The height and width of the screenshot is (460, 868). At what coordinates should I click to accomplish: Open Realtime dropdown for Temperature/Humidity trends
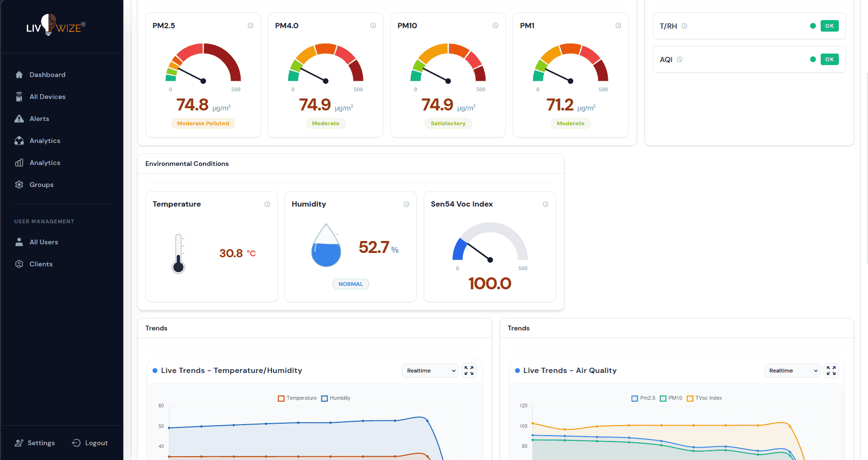[430, 371]
